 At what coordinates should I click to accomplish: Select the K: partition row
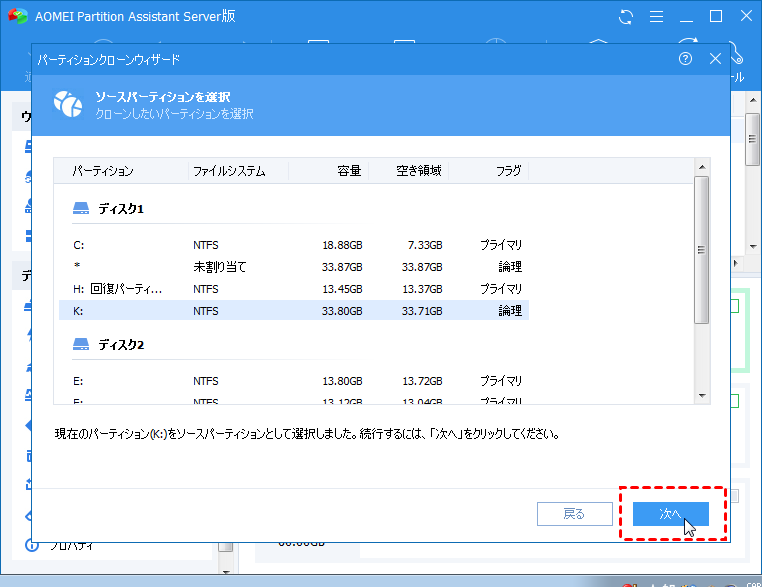click(x=294, y=311)
